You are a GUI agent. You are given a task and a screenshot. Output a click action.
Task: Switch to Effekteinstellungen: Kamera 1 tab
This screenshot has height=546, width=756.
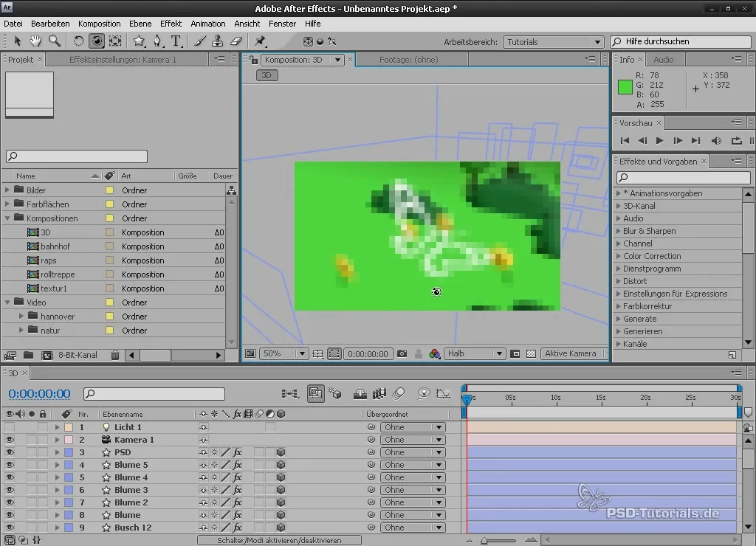pyautogui.click(x=123, y=60)
